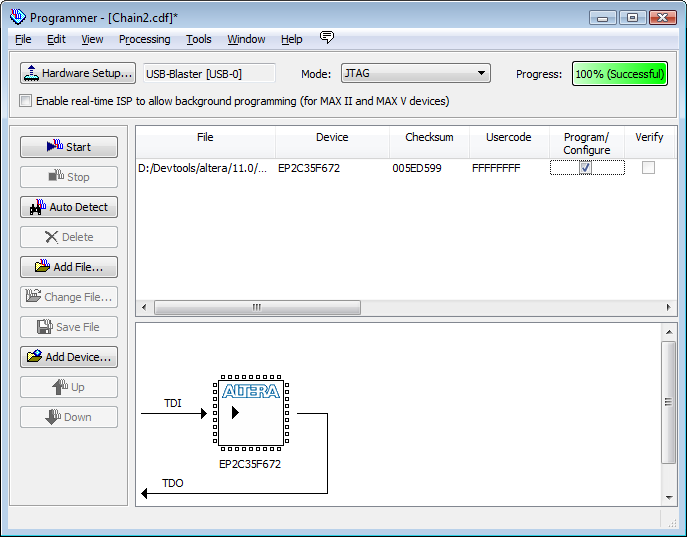Click the File column header
Image resolution: width=687 pixels, height=537 pixels.
click(x=205, y=138)
